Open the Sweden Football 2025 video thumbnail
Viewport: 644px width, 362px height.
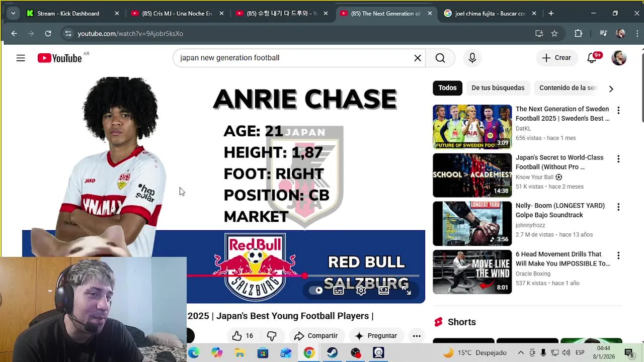coord(472,127)
